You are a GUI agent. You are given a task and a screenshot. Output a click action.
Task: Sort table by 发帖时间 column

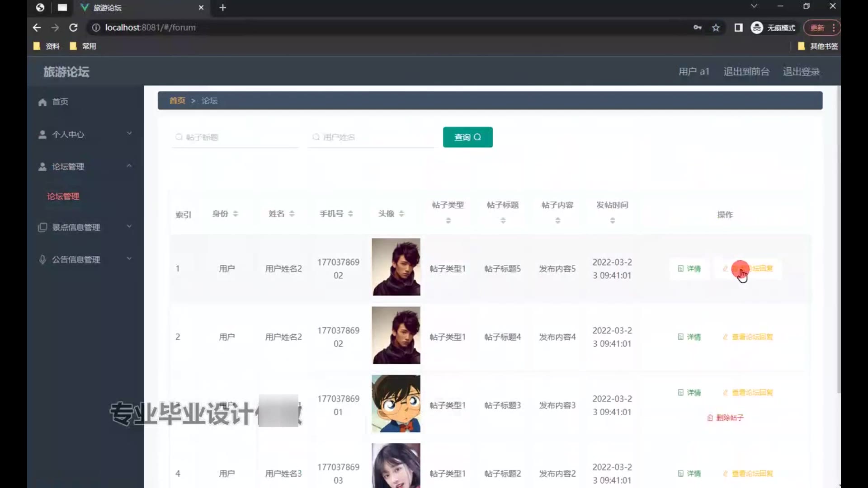pyautogui.click(x=612, y=221)
